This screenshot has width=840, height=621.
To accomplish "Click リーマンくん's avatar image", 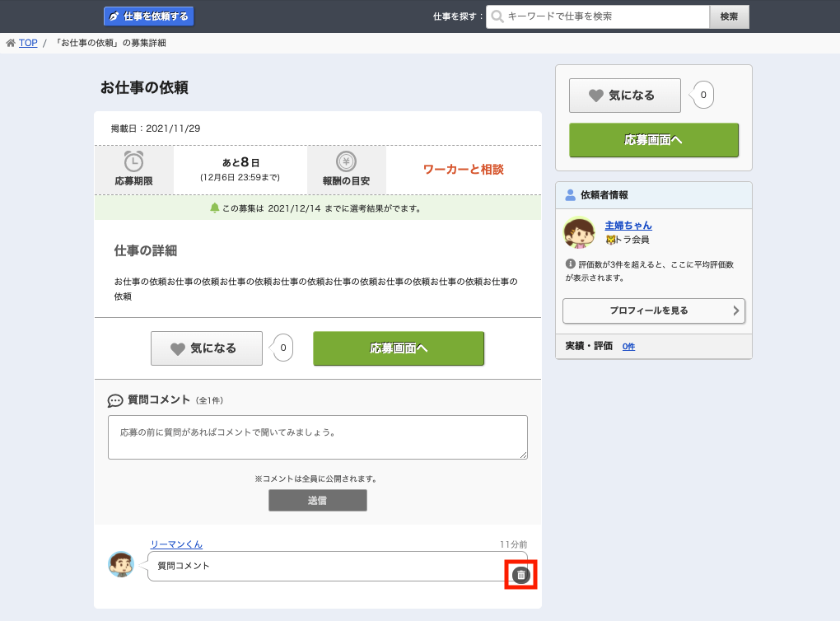I will click(x=121, y=564).
